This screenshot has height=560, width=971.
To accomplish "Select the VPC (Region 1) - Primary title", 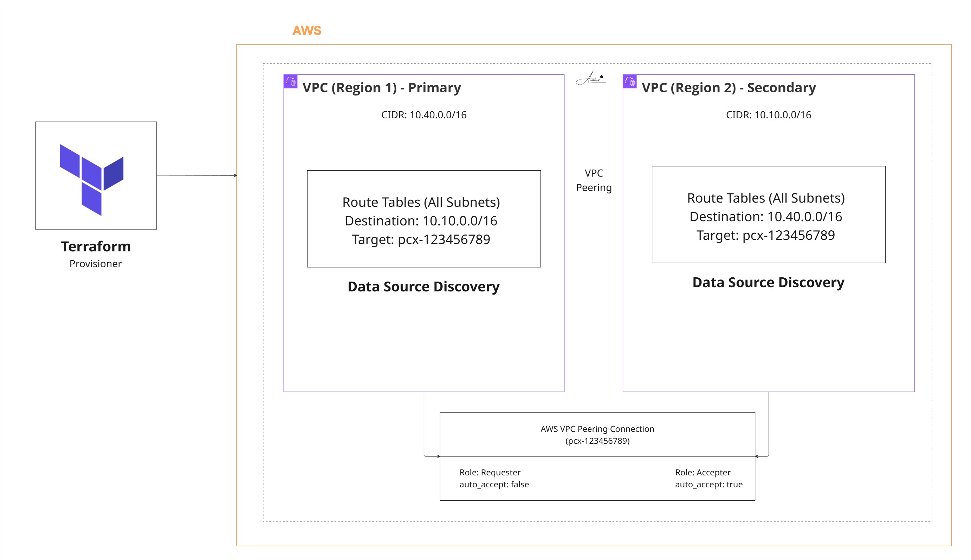I will 381,88.
